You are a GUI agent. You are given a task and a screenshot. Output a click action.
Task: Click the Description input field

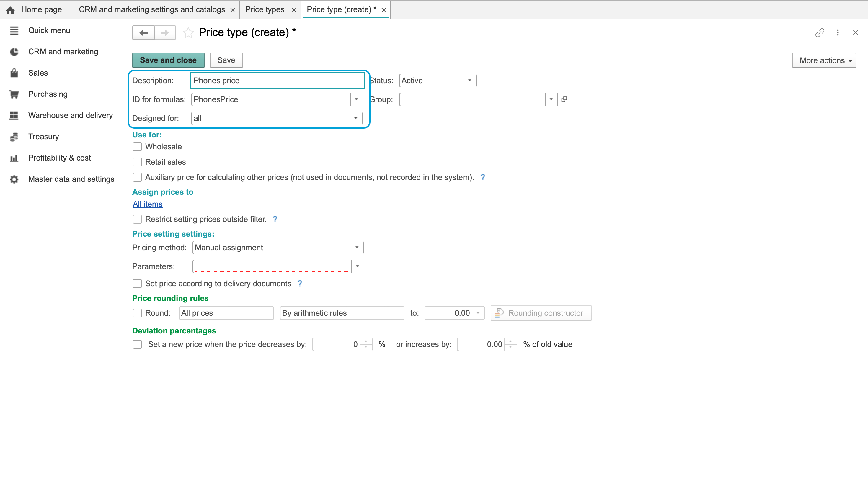coord(277,81)
